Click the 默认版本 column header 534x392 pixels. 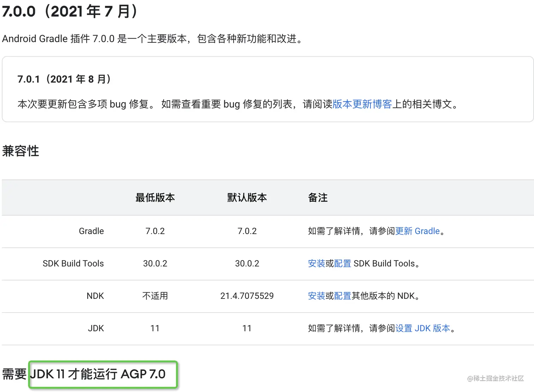click(x=247, y=198)
